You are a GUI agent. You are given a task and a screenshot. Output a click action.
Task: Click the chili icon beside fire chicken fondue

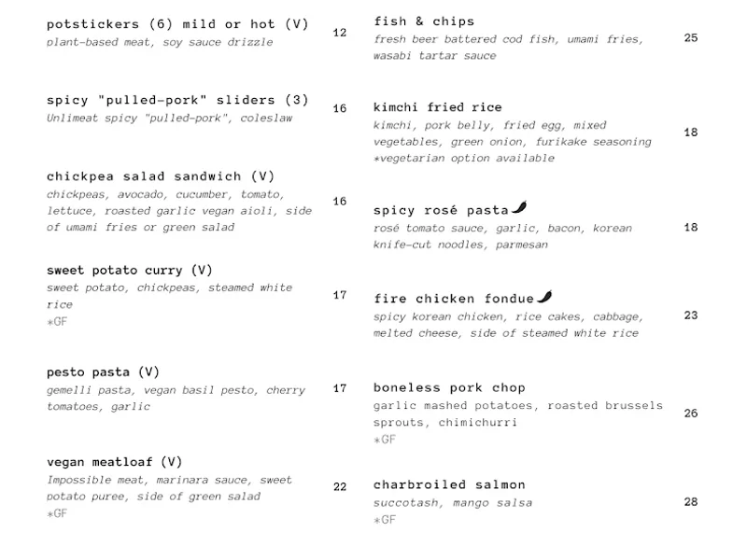click(x=543, y=298)
